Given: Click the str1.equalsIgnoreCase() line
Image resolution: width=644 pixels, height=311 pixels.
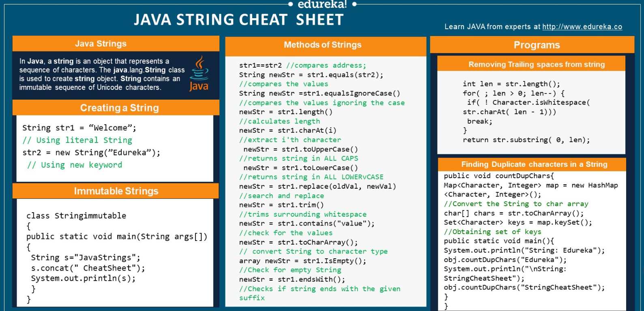Looking at the screenshot, I should coord(320,94).
